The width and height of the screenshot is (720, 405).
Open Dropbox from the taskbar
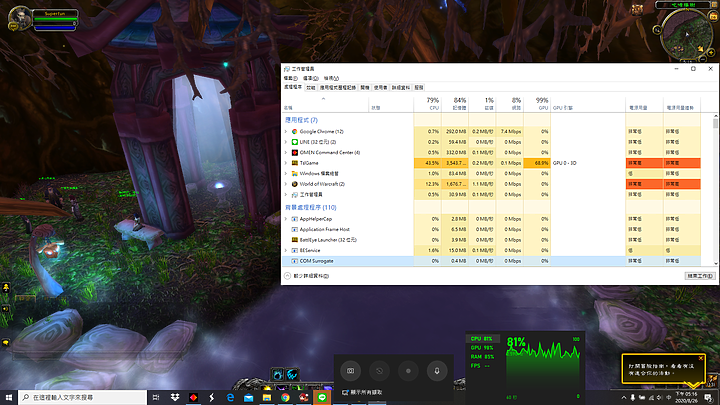click(x=175, y=397)
